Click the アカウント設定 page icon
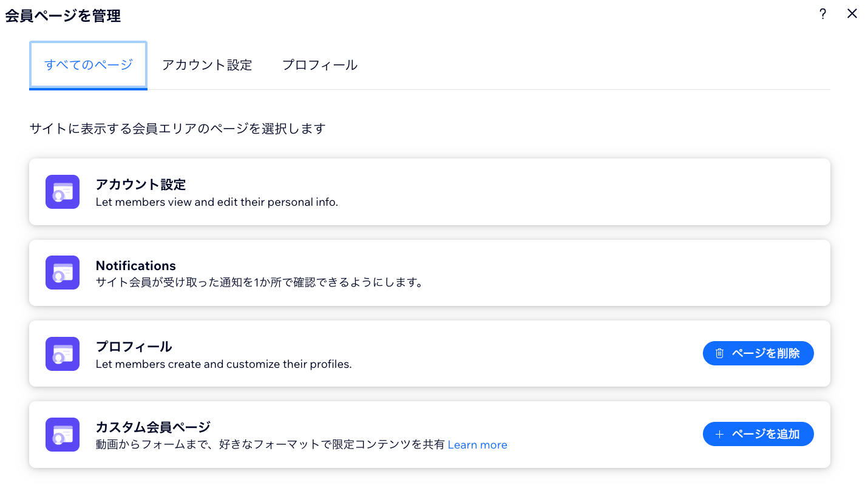The height and width of the screenshot is (488, 868). (62, 192)
